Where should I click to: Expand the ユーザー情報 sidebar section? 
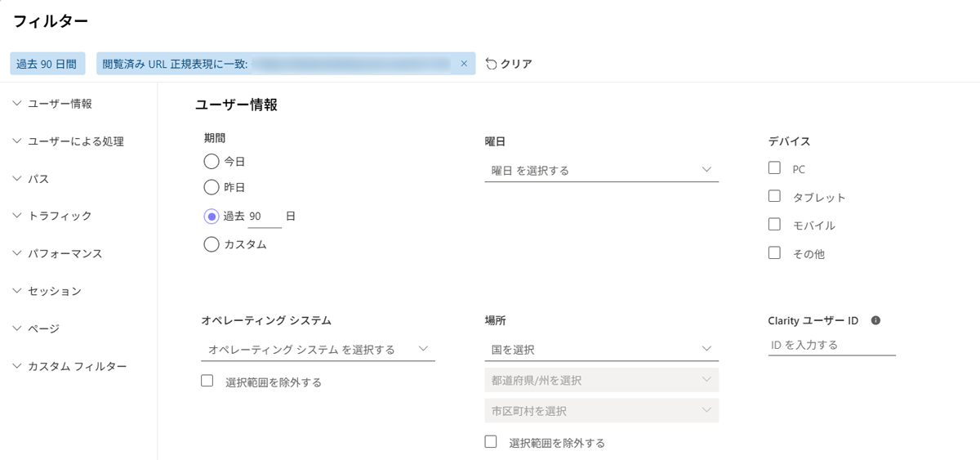click(59, 104)
